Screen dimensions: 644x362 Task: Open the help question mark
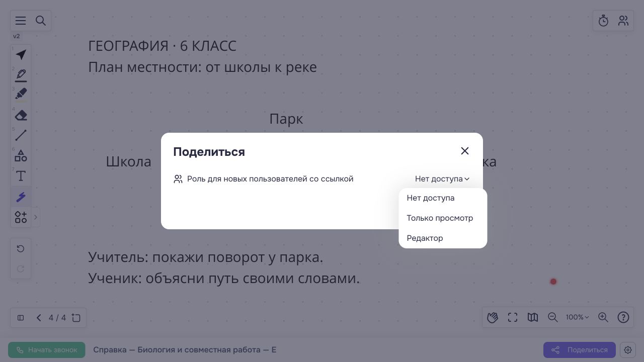tap(623, 317)
